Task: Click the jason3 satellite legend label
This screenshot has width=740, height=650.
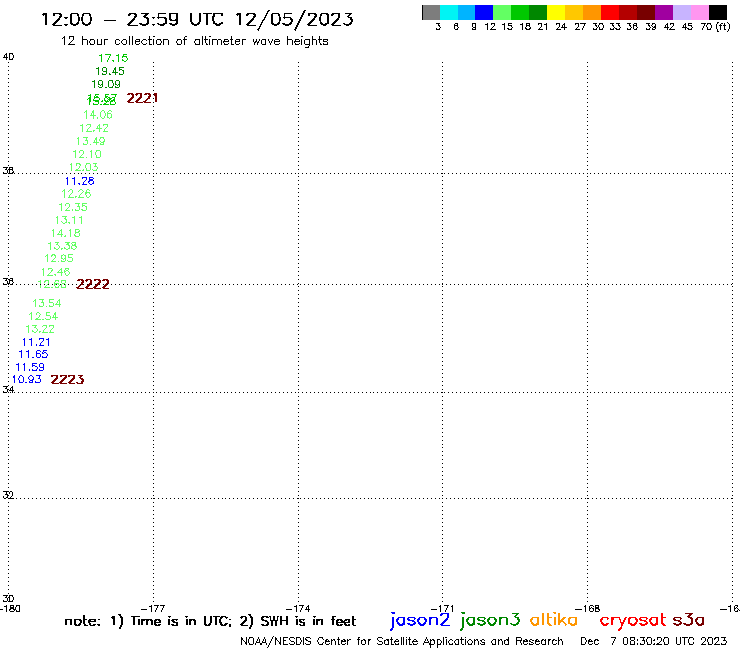Action: 490,620
